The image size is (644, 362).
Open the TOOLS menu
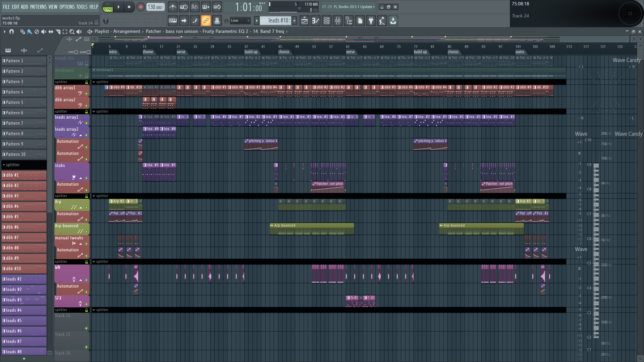[x=82, y=7]
